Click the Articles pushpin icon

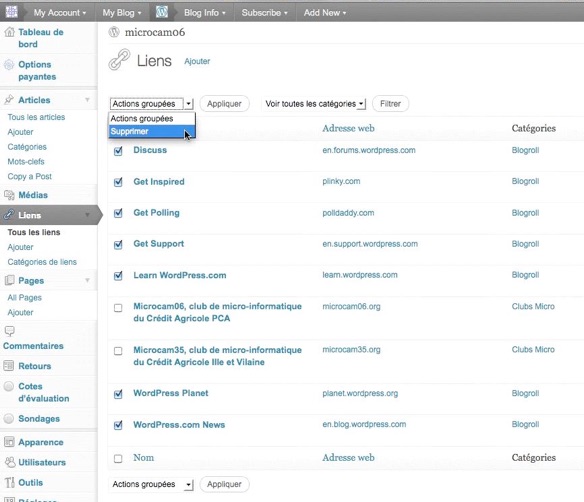[9, 100]
